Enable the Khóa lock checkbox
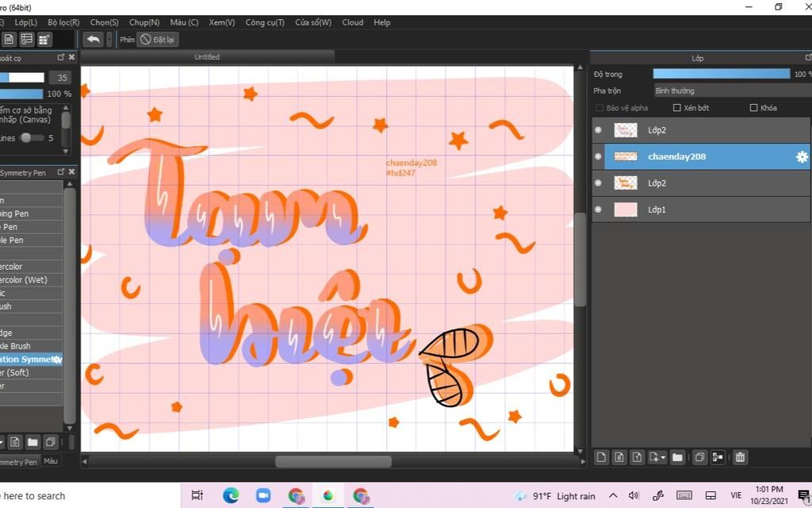This screenshot has width=812, height=508. (753, 108)
